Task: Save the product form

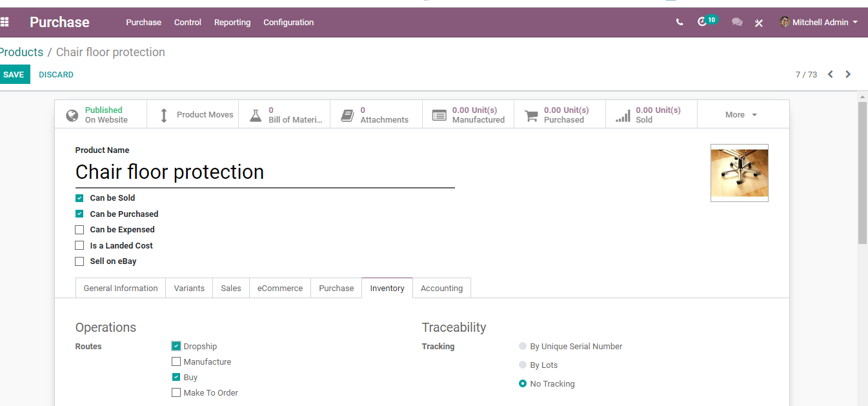Action: 14,74
